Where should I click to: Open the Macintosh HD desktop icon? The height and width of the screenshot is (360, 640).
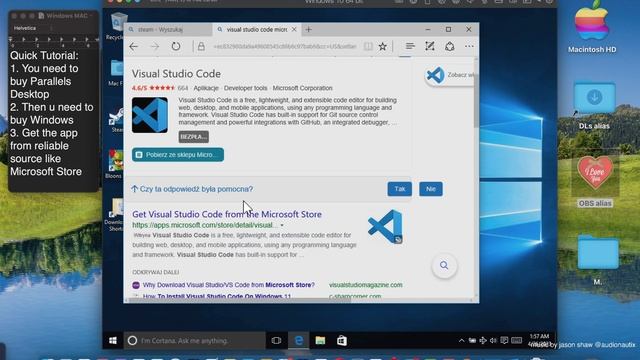tap(592, 27)
